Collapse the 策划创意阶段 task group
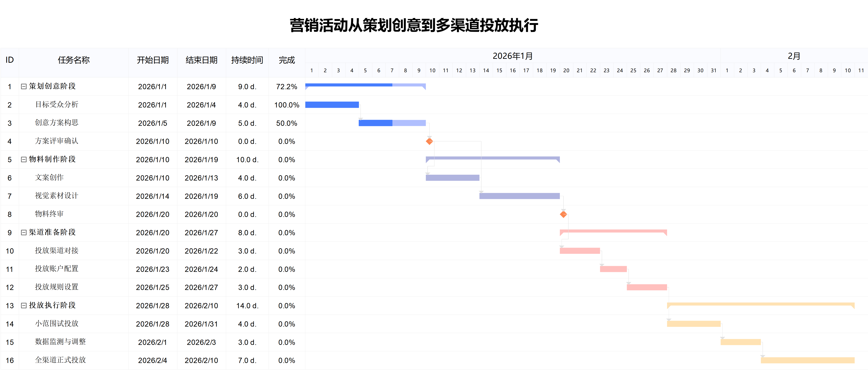This screenshot has height=370, width=868. pos(24,86)
